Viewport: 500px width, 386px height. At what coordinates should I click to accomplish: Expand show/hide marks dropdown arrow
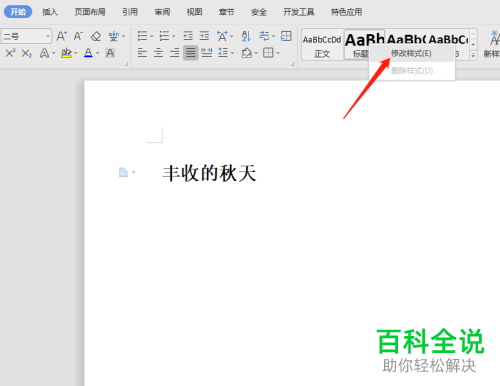coord(274,36)
